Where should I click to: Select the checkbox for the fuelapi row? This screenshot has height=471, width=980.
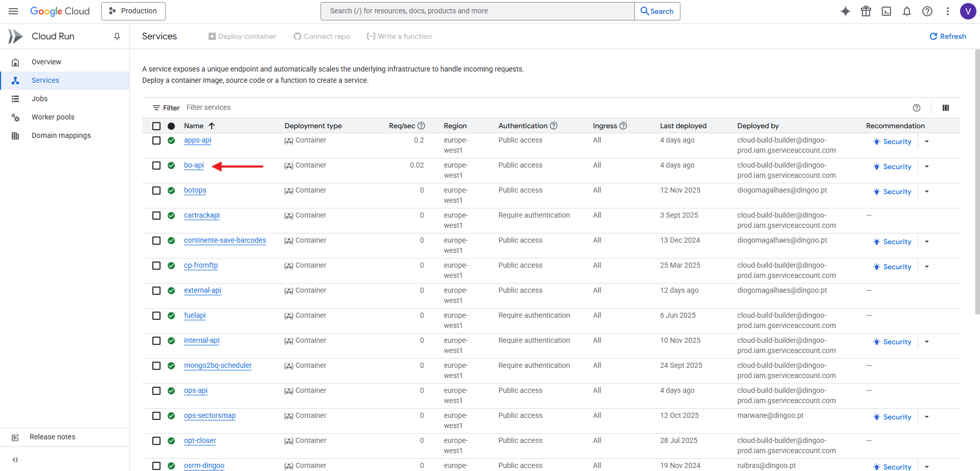(156, 316)
